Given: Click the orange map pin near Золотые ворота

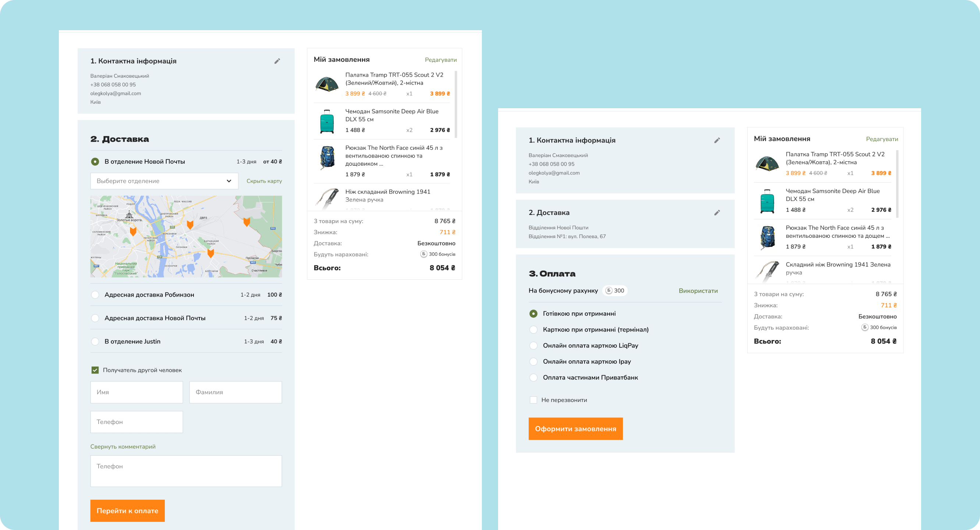Looking at the screenshot, I should (133, 231).
